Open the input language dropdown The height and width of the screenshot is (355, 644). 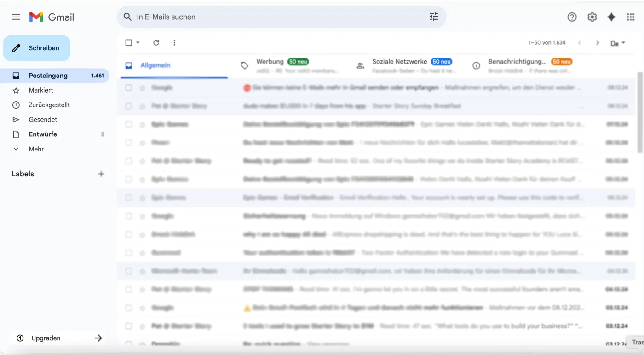point(618,43)
